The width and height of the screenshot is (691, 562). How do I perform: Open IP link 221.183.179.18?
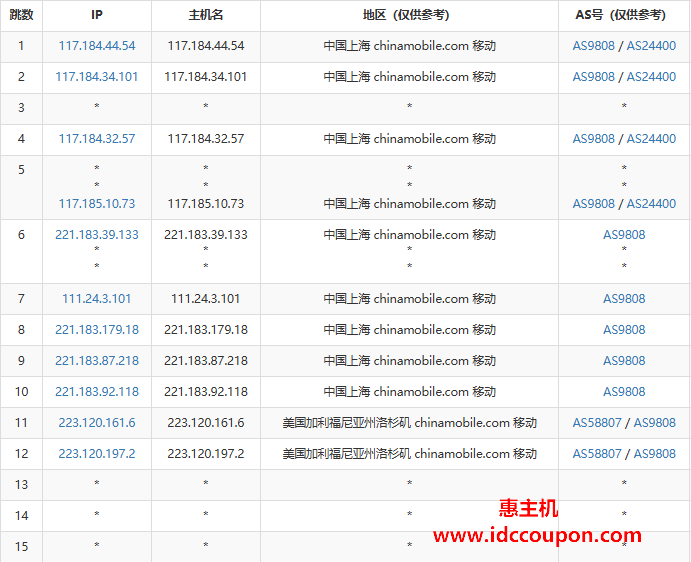point(97,329)
